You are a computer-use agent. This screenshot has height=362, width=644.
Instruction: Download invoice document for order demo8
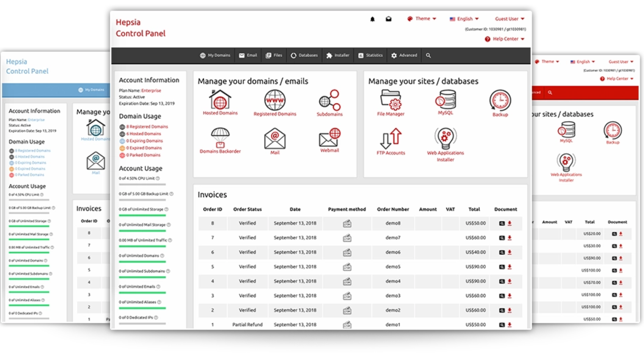510,223
